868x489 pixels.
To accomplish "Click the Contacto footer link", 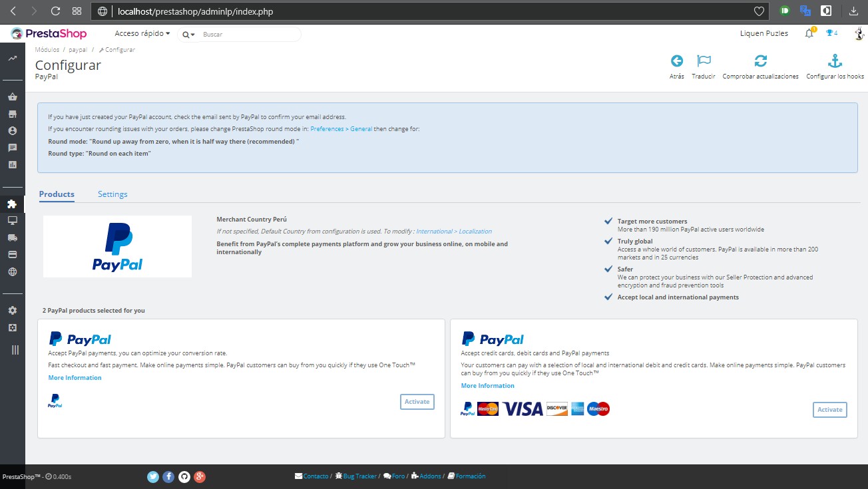I will (312, 476).
